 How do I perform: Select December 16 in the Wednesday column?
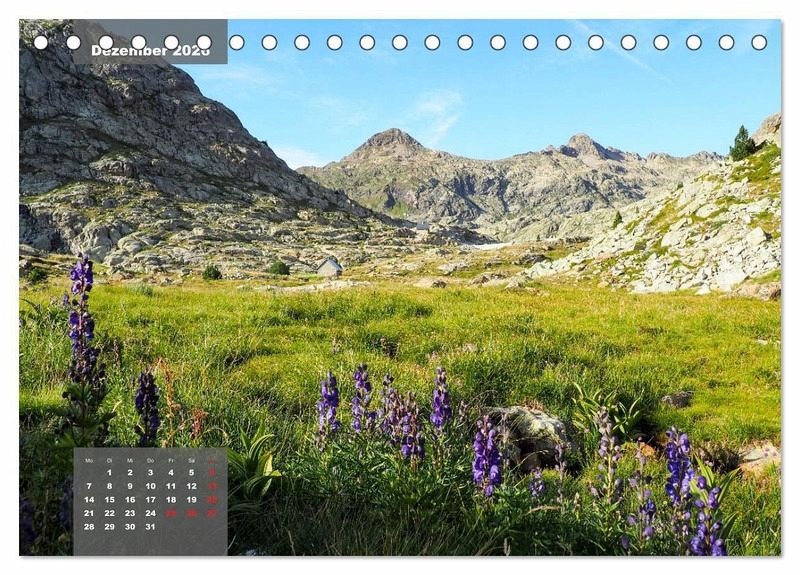(x=130, y=499)
